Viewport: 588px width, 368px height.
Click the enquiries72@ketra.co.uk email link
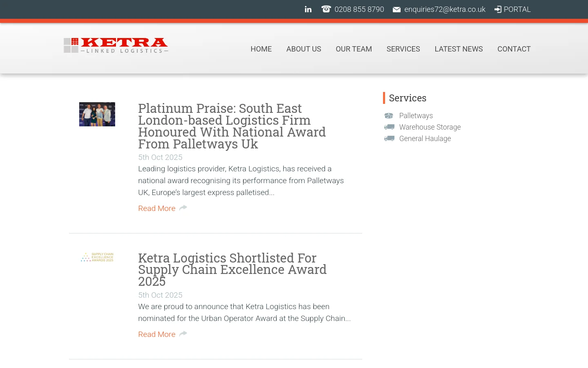point(445,9)
